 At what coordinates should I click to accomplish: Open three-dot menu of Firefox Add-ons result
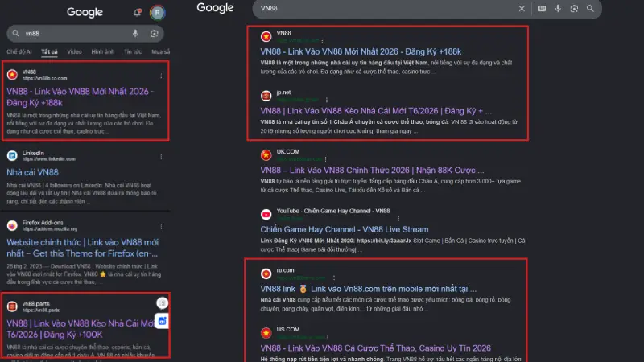pos(161,227)
